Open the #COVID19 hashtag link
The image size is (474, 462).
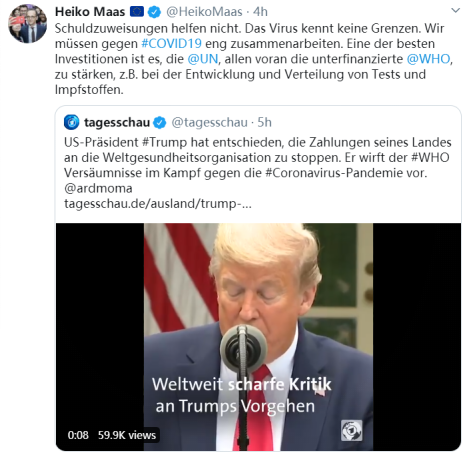[x=171, y=44]
